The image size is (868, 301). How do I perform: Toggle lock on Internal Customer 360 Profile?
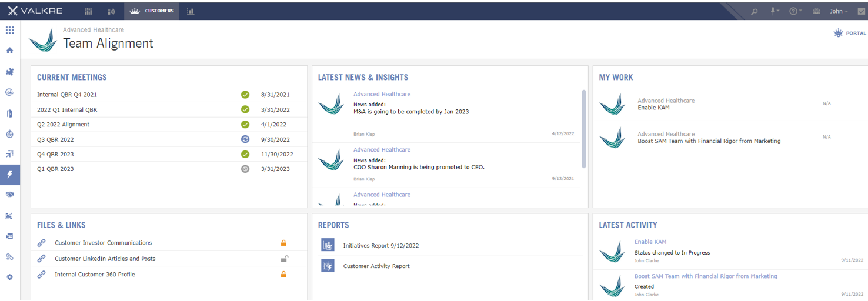pyautogui.click(x=283, y=275)
